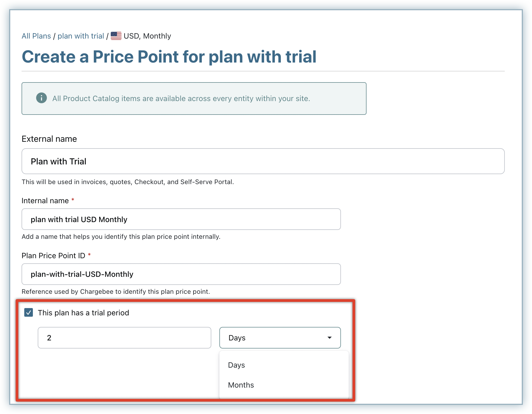Click the All Plans breadcrumb link

point(36,36)
